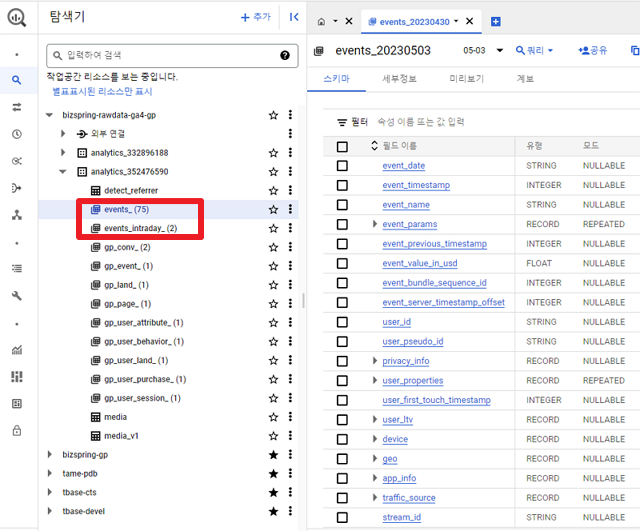Image resolution: width=640 pixels, height=531 pixels.
Task: Collapse the analytics_352476590 dataset
Action: [x=62, y=171]
